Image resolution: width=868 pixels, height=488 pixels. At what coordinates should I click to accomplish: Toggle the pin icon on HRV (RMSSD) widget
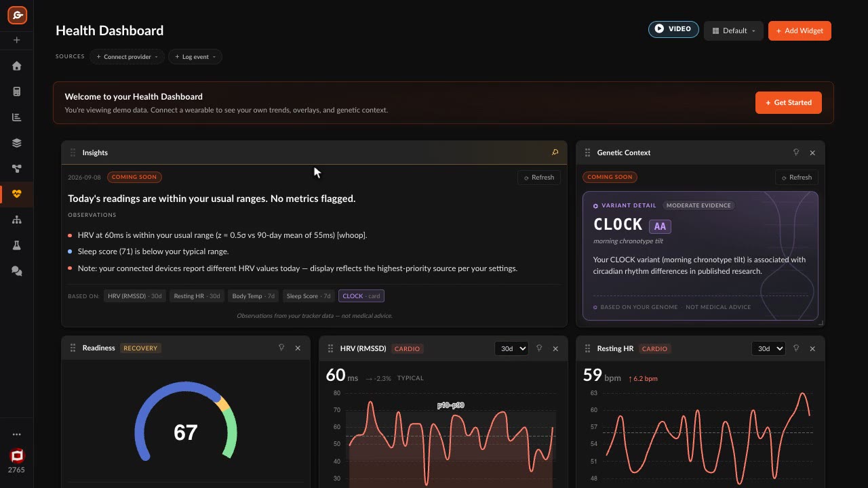pos(539,348)
